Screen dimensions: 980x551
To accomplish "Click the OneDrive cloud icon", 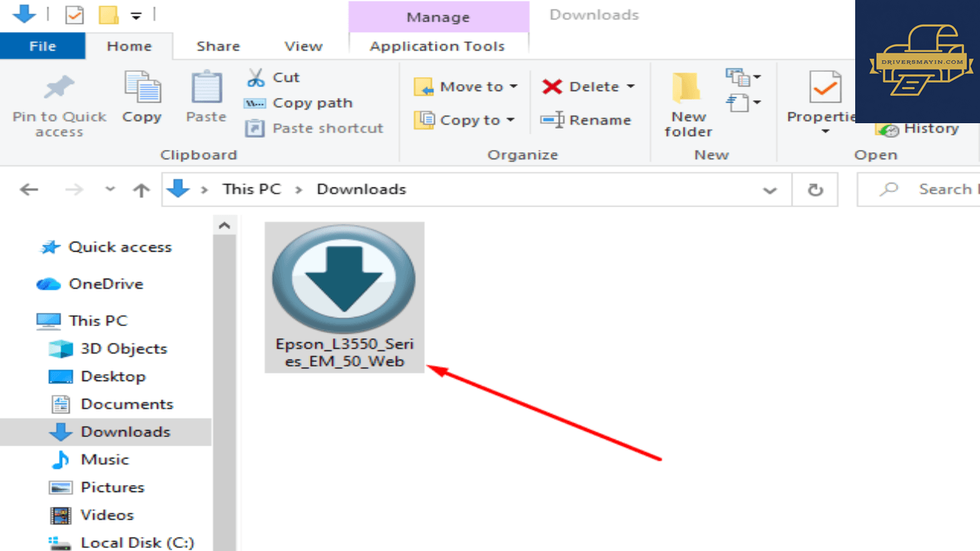I will (x=48, y=284).
